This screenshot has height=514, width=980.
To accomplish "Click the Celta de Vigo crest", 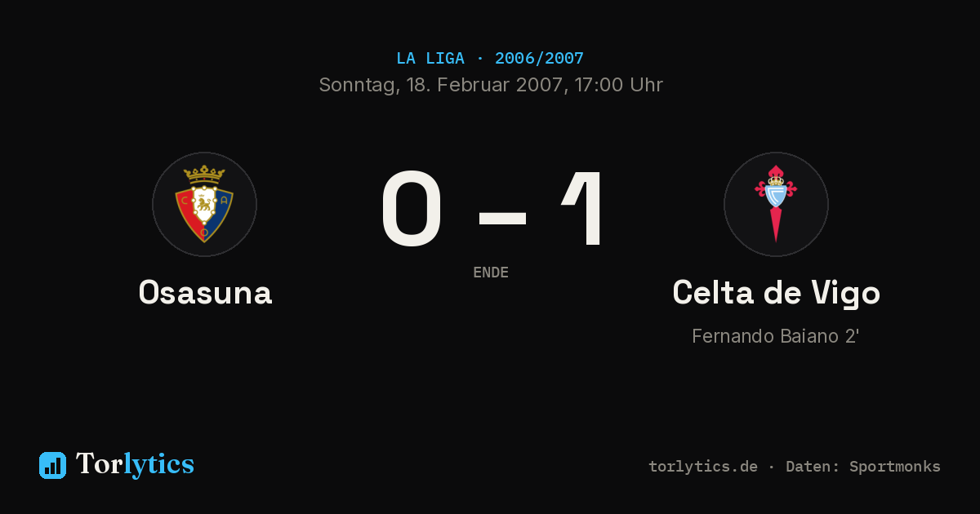I will pyautogui.click(x=776, y=204).
